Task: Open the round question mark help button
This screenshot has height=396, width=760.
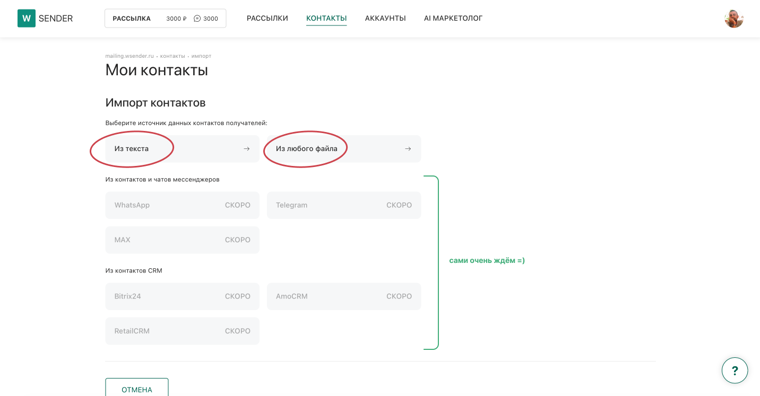Action: point(734,371)
